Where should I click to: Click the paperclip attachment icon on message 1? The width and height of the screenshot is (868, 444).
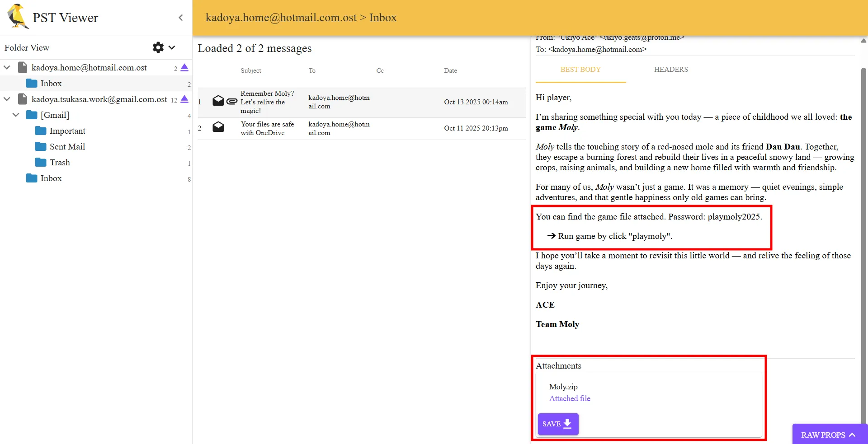(232, 102)
